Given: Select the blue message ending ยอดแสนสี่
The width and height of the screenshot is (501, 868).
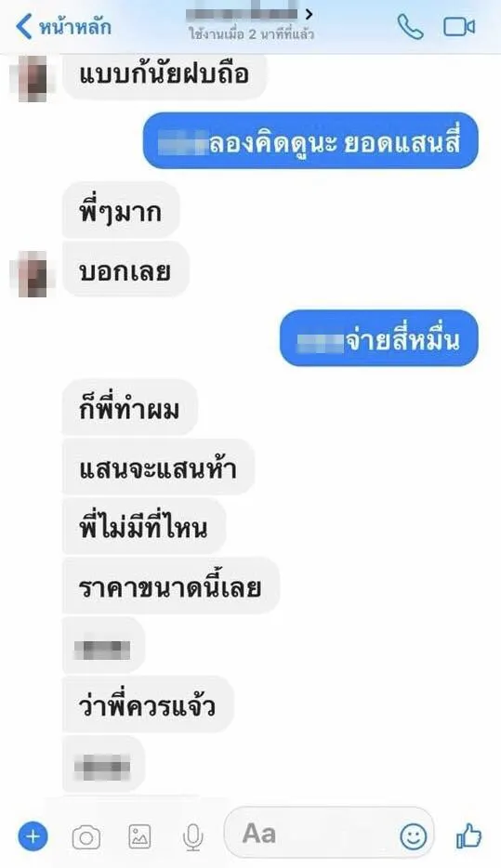Looking at the screenshot, I should (310, 140).
